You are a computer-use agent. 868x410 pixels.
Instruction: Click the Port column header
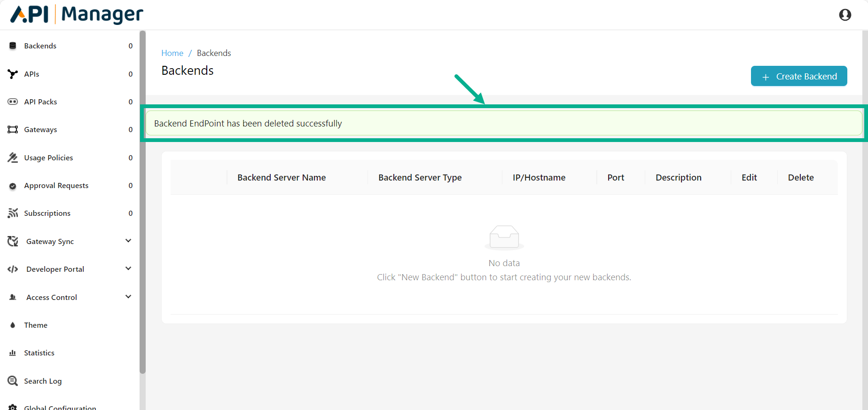pos(616,177)
